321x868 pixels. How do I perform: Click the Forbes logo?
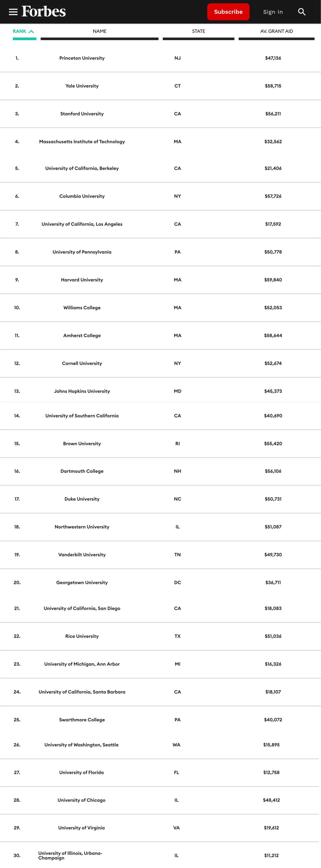pos(44,12)
